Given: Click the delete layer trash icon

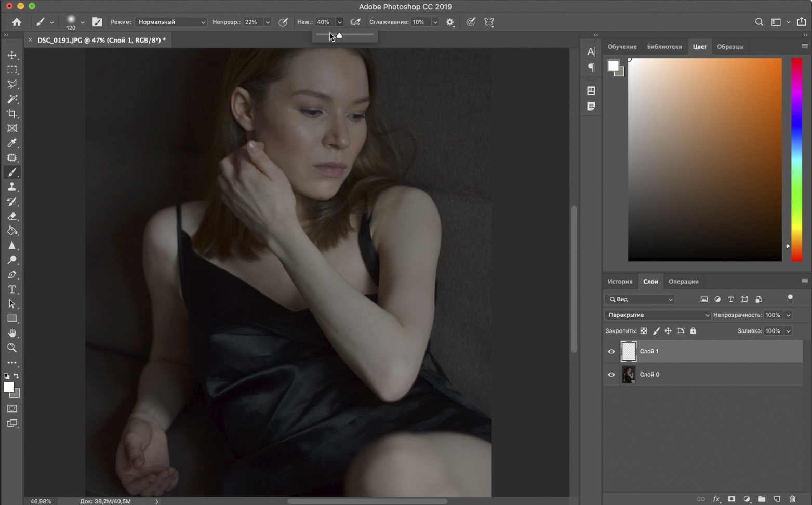Looking at the screenshot, I should click(792, 499).
